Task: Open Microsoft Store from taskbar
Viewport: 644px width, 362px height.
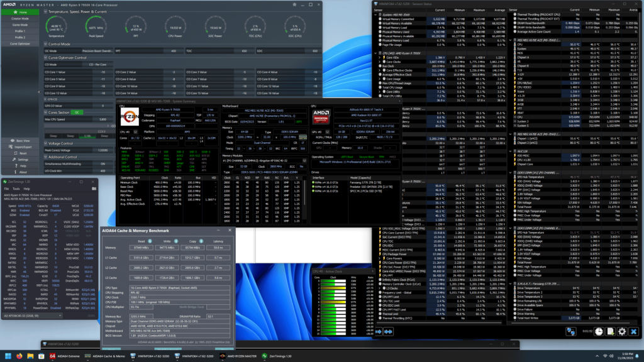Action: (42, 356)
